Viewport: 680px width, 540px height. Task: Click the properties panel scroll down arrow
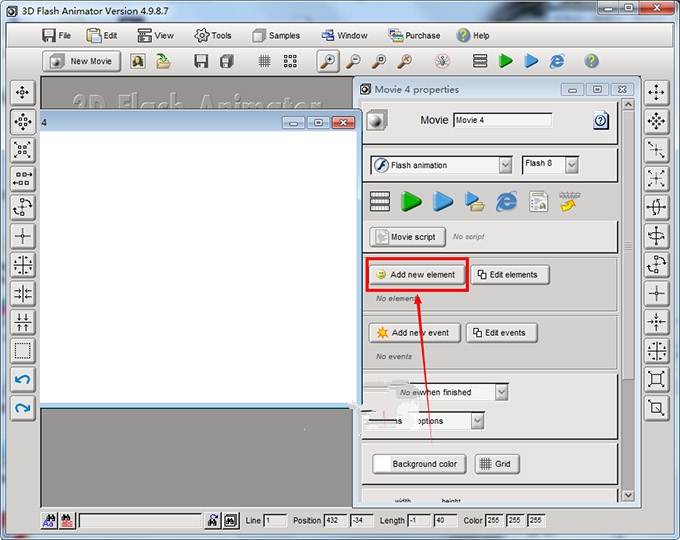(x=628, y=495)
